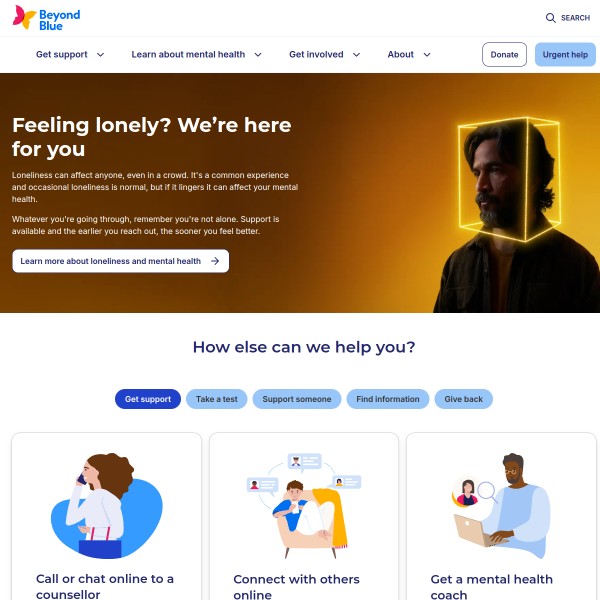This screenshot has height=600, width=600.
Task: Switch to the Find information tab
Action: (x=388, y=399)
